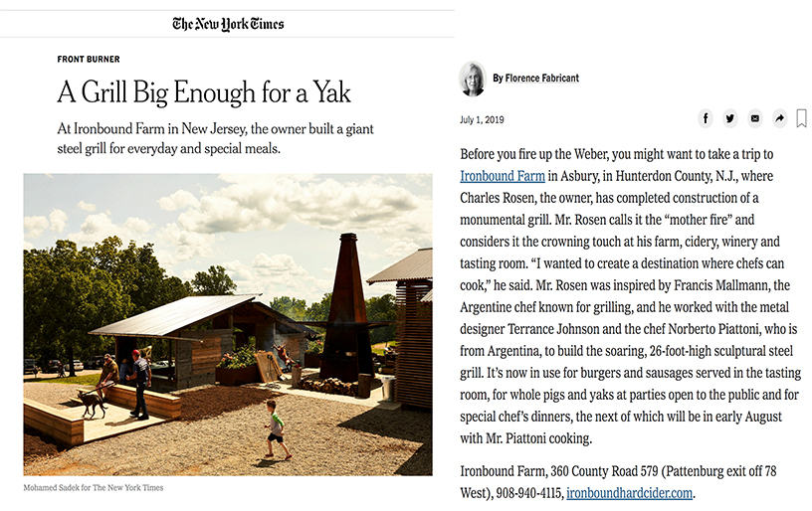Click the tall steel chimney in the photo
The width and height of the screenshot is (812, 511).
tap(347, 308)
